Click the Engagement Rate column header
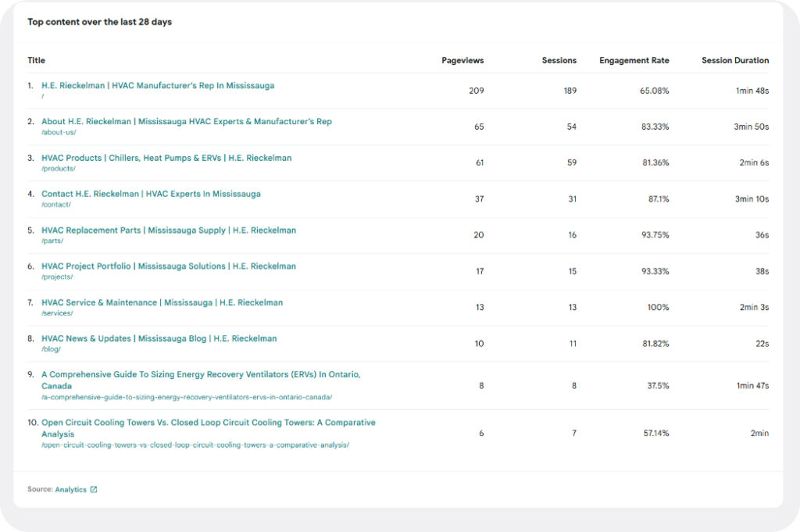The width and height of the screenshot is (800, 532). tap(634, 60)
